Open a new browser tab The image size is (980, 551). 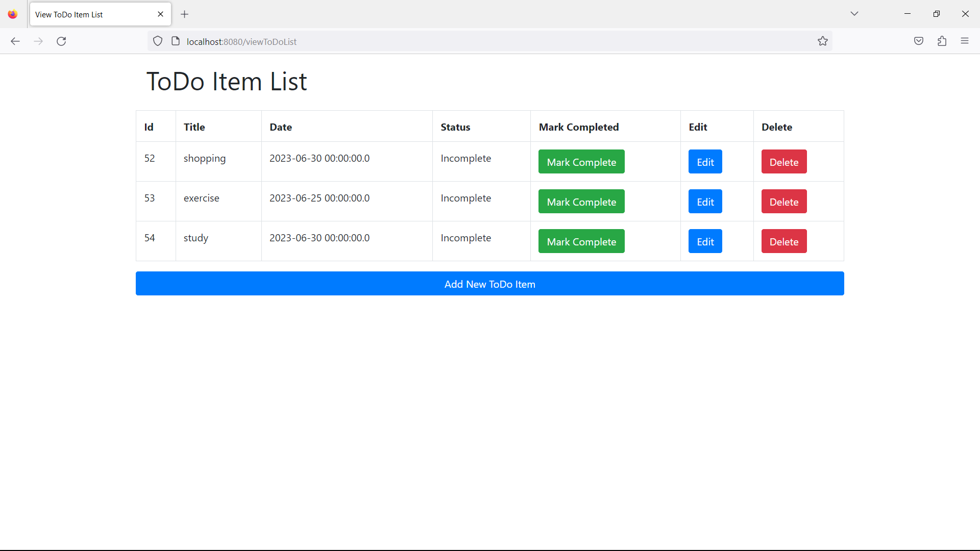coord(185,14)
